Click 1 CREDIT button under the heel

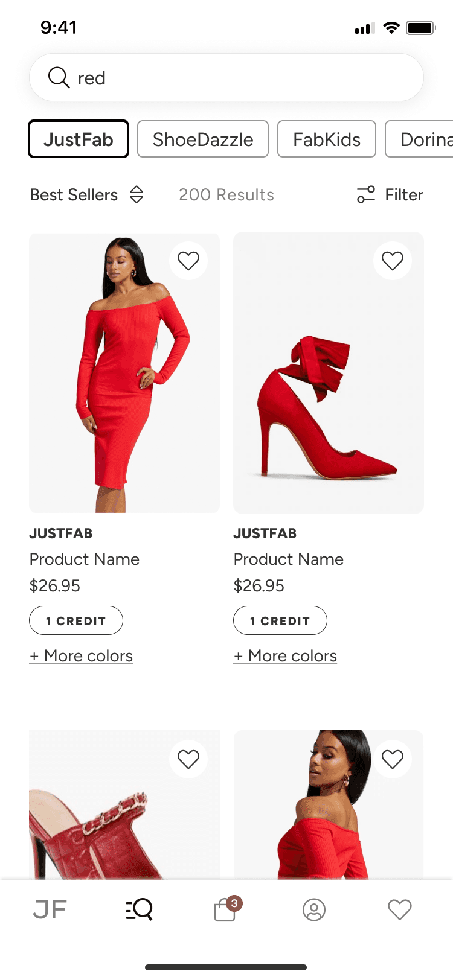tap(280, 620)
